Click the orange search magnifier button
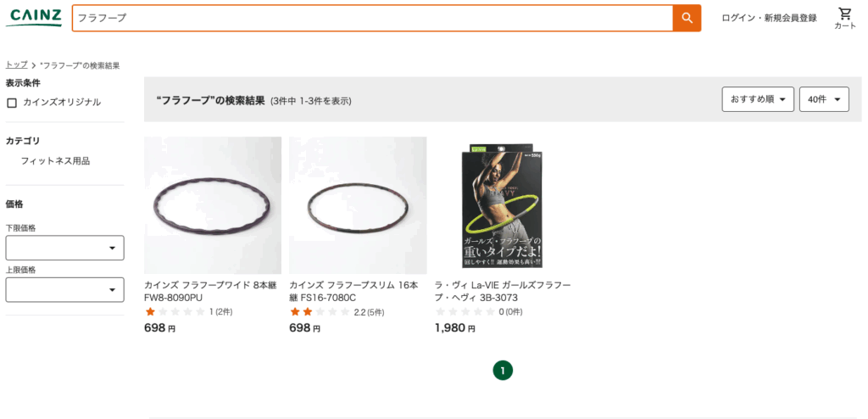This screenshot has height=419, width=868. (x=687, y=18)
